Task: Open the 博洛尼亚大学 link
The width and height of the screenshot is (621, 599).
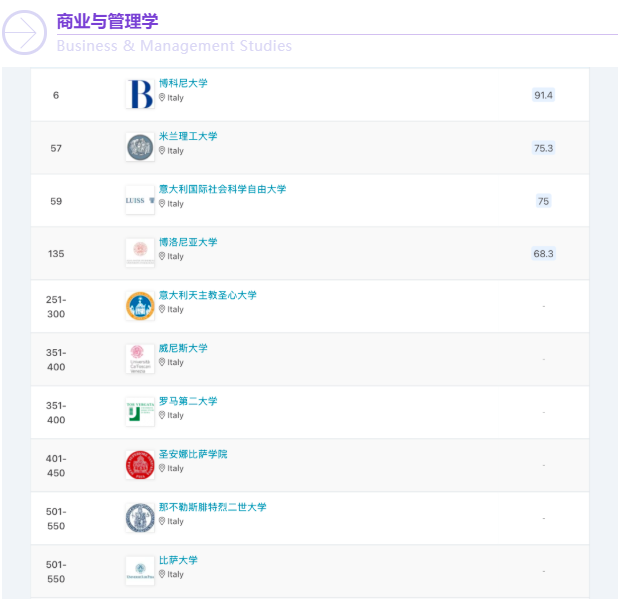Action: point(188,242)
